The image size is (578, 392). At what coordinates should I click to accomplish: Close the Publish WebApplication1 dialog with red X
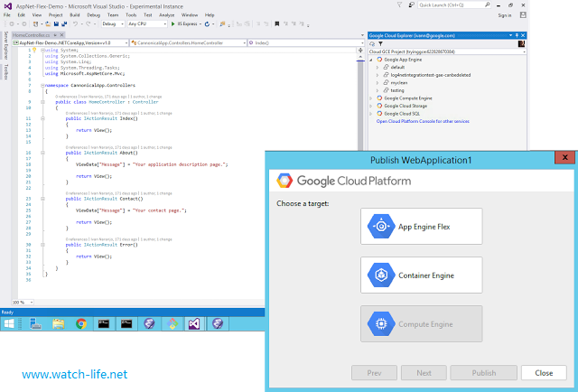tap(564, 157)
